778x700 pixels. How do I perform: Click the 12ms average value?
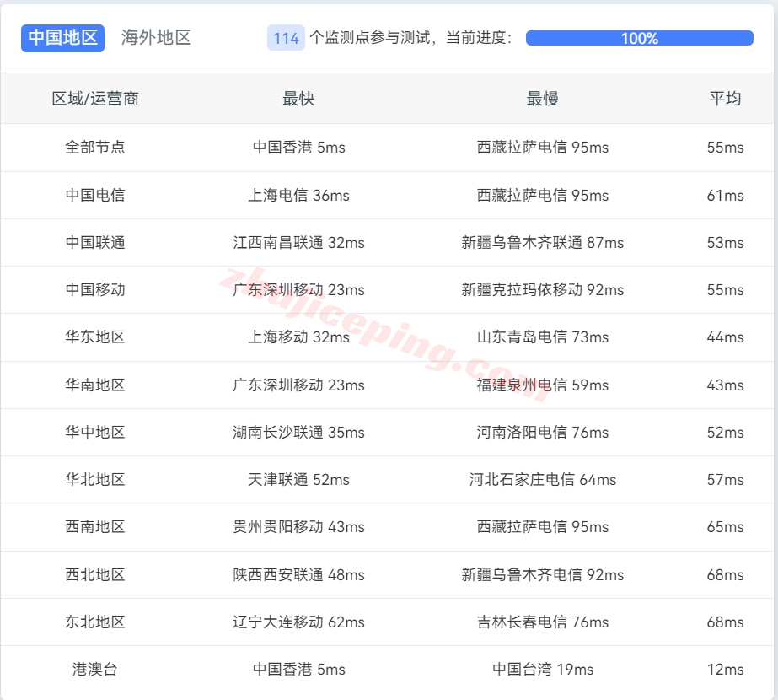[x=725, y=670]
